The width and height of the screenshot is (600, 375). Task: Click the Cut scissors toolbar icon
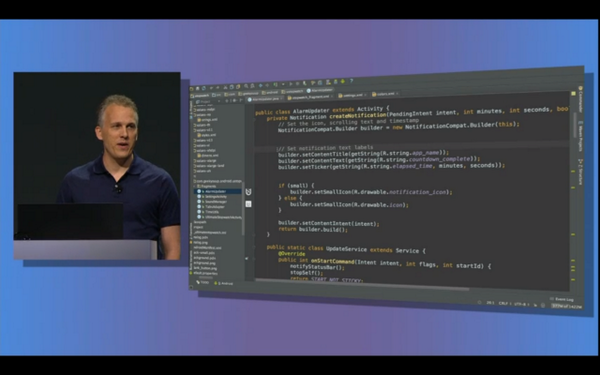point(225,87)
